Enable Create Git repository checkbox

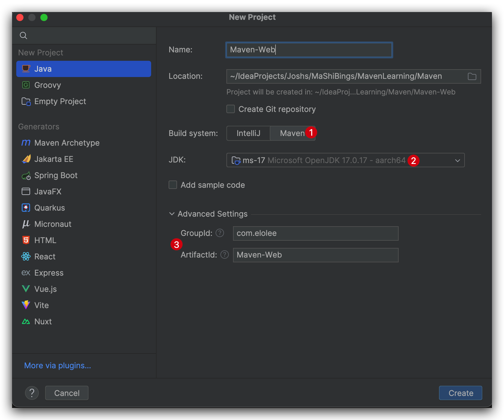click(x=231, y=109)
